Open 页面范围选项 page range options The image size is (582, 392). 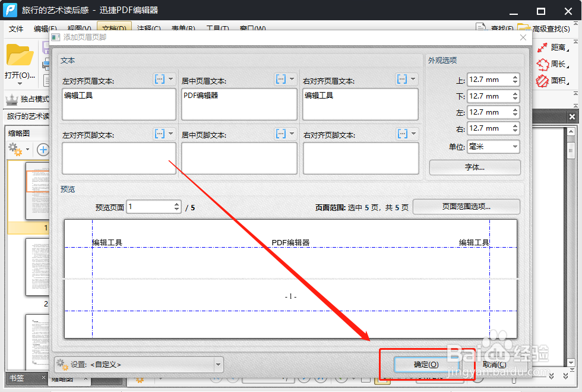tap(466, 207)
